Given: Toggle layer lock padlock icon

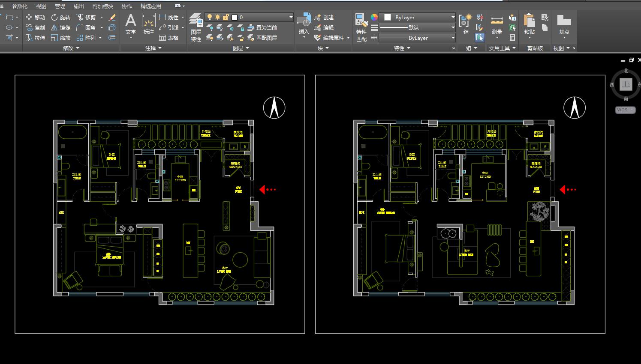Looking at the screenshot, I should (226, 17).
